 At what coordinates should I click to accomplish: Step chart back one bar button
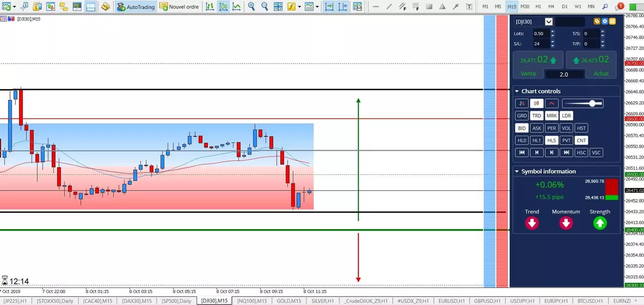tap(537, 153)
